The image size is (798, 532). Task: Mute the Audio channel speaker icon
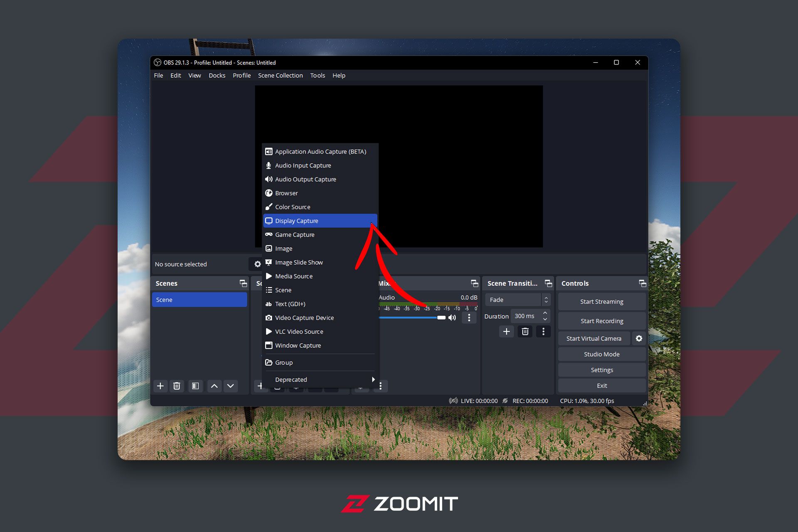point(452,318)
